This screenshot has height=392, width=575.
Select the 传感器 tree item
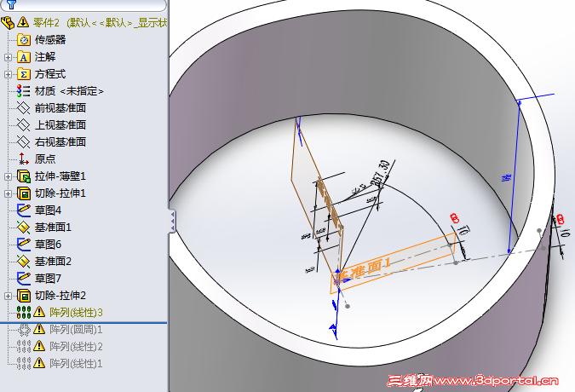pyautogui.click(x=50, y=39)
